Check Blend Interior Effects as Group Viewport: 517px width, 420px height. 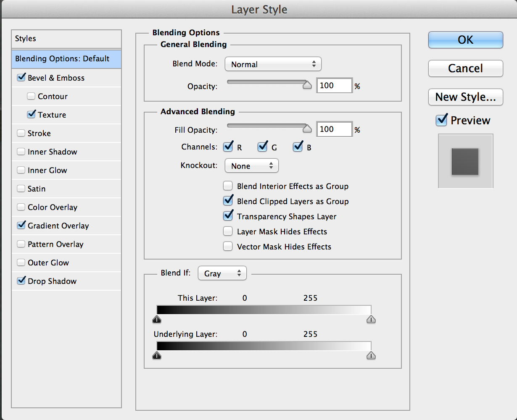[228, 186]
